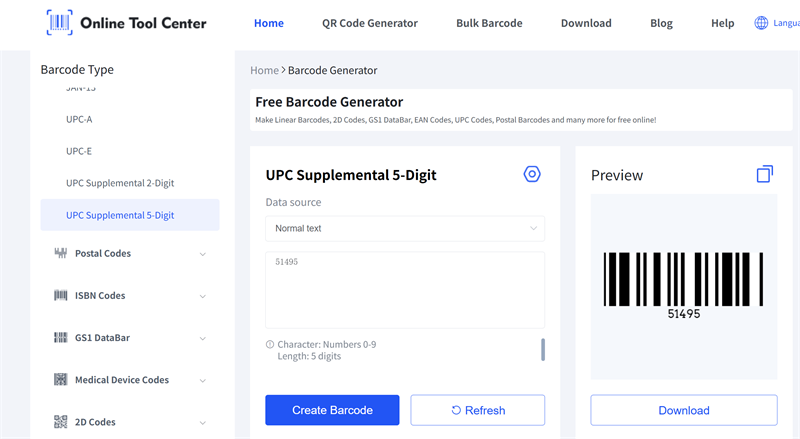Select UPC-A barcode type
800x439 pixels.
[x=79, y=120]
